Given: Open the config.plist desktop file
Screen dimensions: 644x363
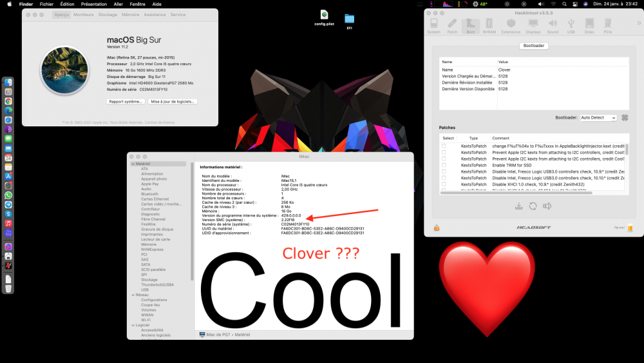Looking at the screenshot, I should click(324, 17).
